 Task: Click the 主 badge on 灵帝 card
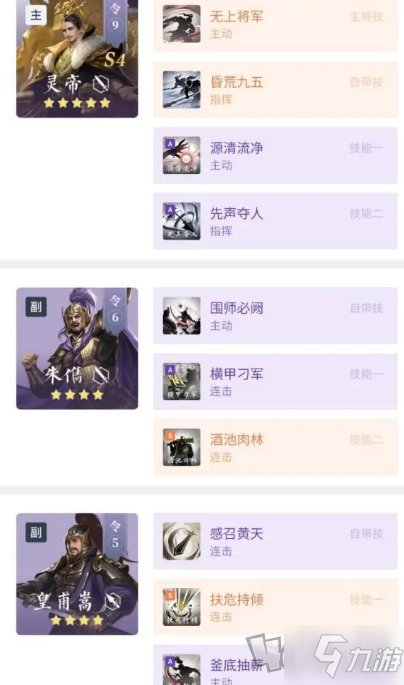[36, 15]
